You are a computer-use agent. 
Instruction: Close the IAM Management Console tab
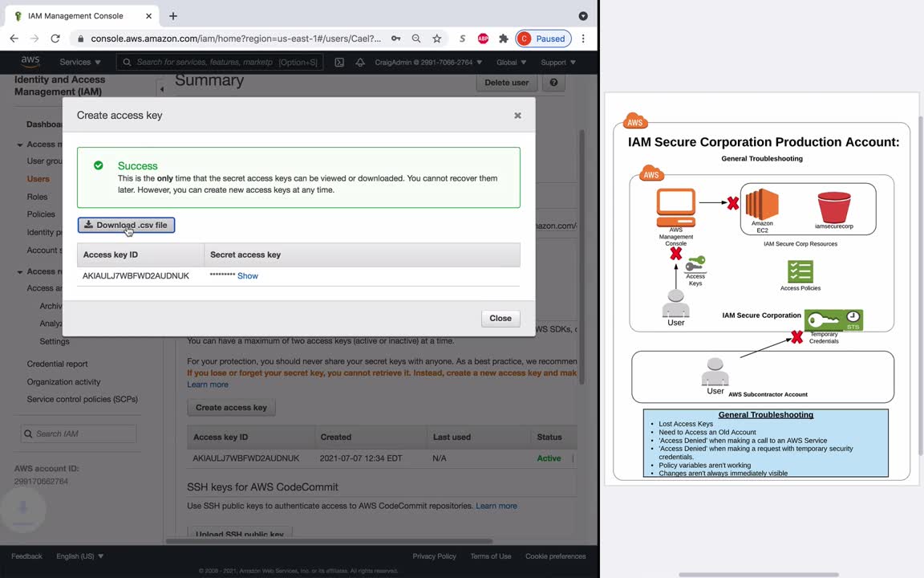(148, 16)
